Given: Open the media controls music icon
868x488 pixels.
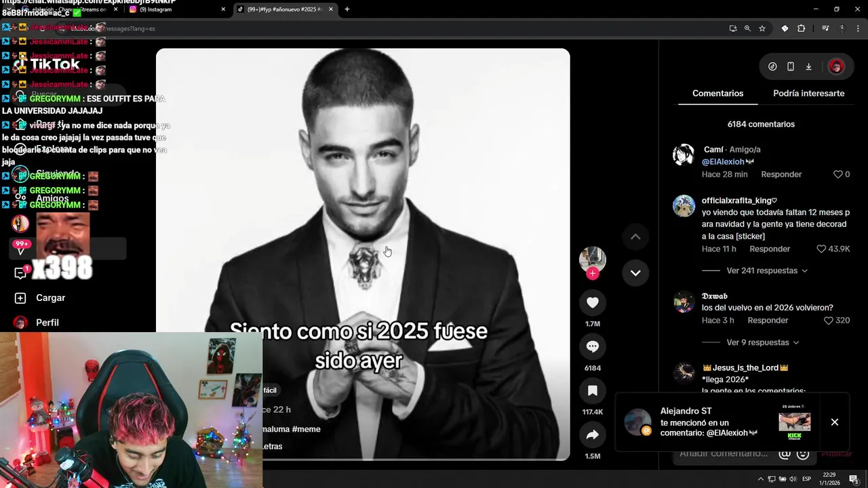Looking at the screenshot, I should [x=825, y=28].
